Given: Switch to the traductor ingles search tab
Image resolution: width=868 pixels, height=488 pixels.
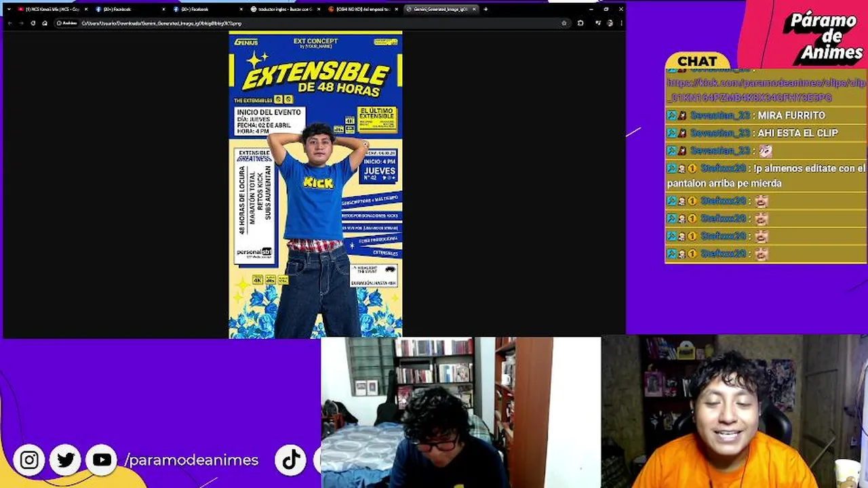Looking at the screenshot, I should tap(285, 9).
